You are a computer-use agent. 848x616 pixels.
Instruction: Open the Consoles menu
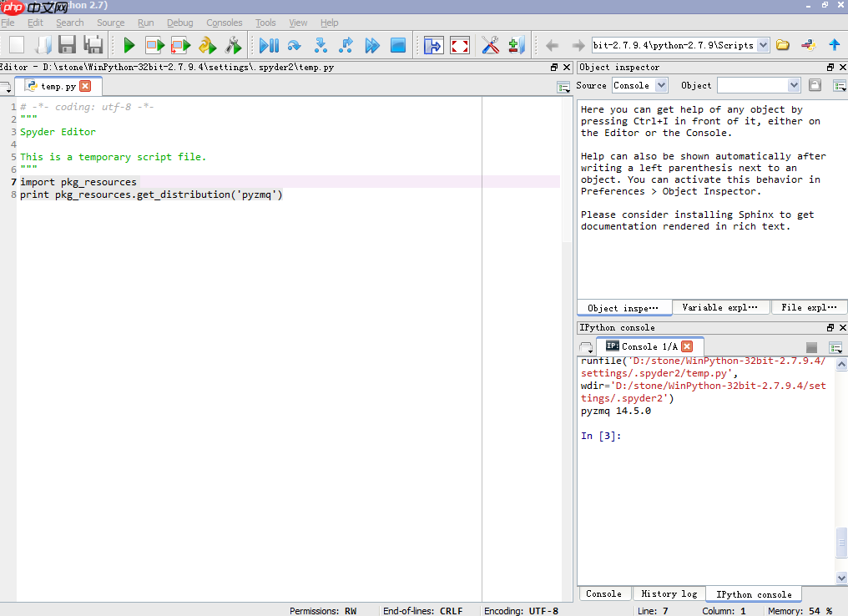pyautogui.click(x=225, y=23)
